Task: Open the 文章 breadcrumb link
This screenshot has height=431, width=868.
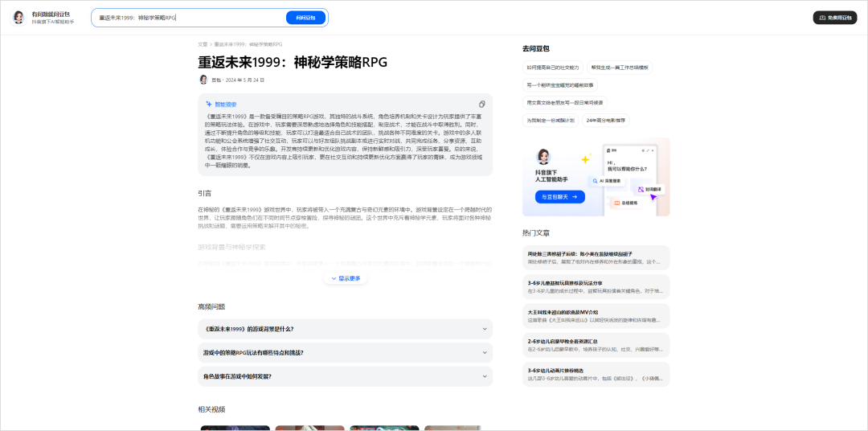Action: point(203,44)
